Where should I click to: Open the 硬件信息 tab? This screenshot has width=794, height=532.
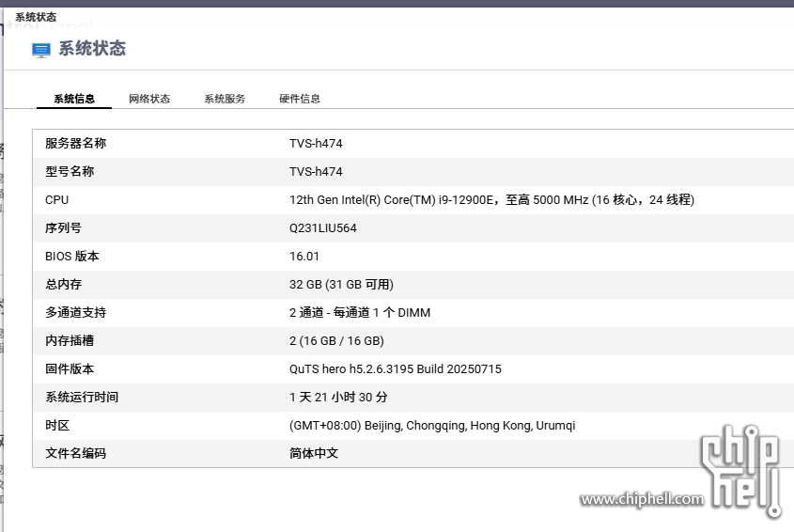[x=300, y=99]
